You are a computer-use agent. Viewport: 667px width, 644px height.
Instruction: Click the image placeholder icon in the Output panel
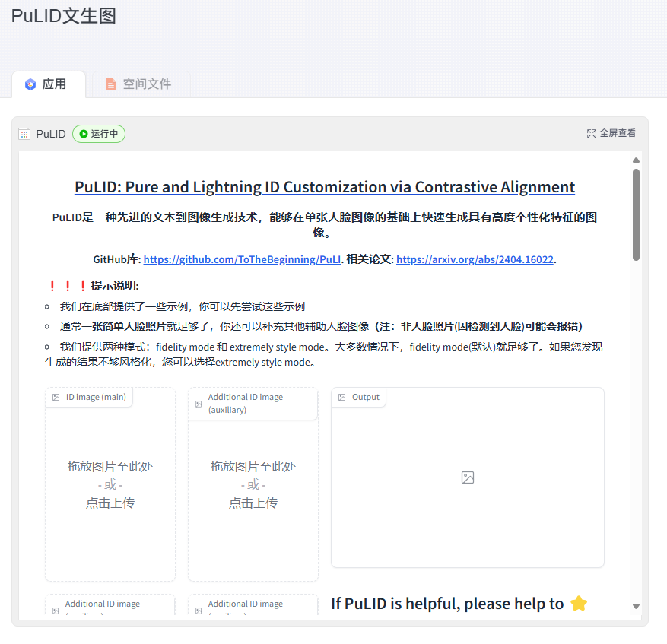(467, 477)
